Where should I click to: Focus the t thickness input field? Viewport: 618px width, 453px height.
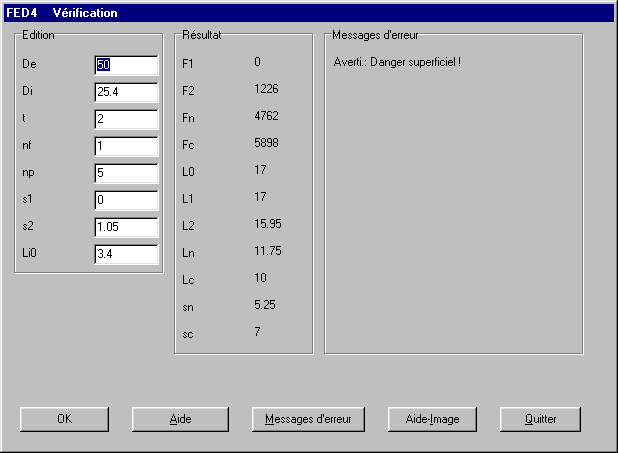pos(126,119)
